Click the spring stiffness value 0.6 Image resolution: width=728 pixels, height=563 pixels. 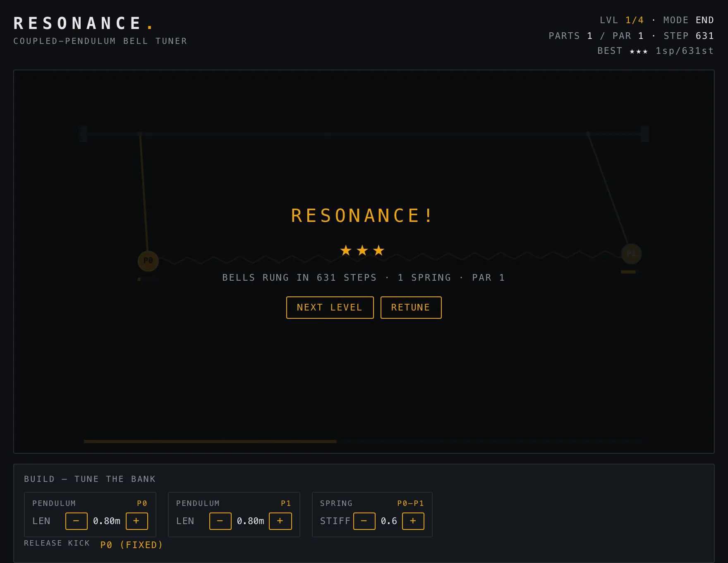[389, 521]
